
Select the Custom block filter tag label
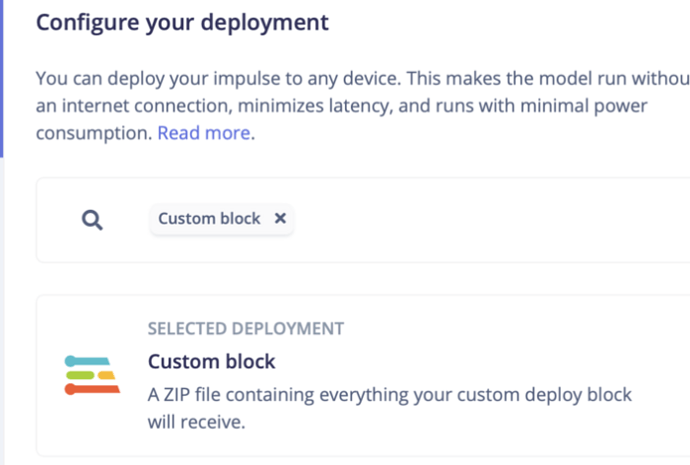click(209, 218)
